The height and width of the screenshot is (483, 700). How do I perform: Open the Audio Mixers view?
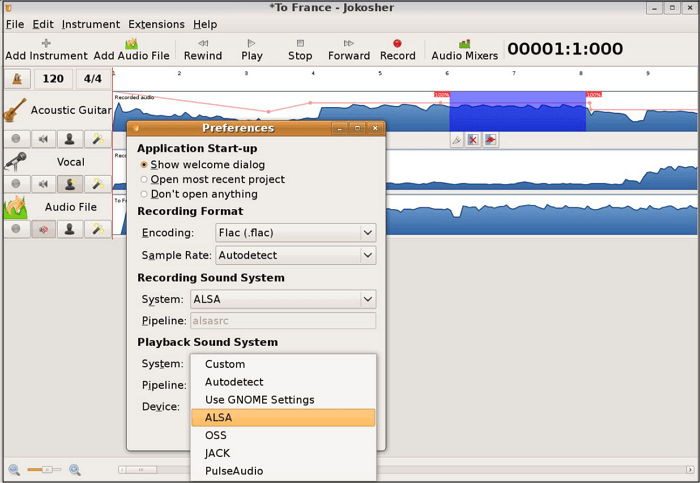point(464,49)
